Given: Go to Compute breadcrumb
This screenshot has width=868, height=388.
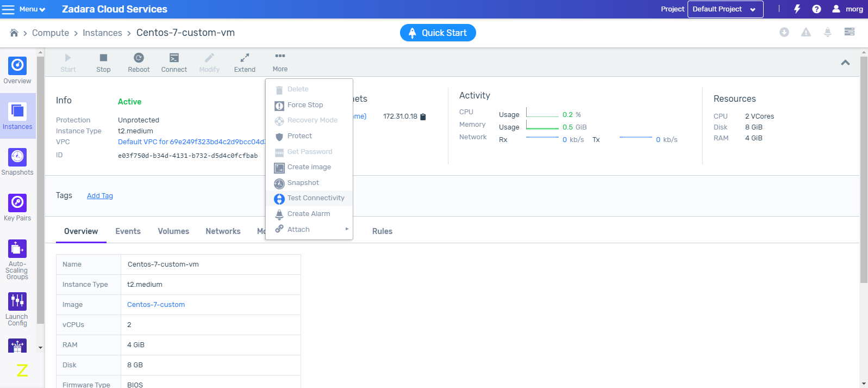Looking at the screenshot, I should pos(51,33).
